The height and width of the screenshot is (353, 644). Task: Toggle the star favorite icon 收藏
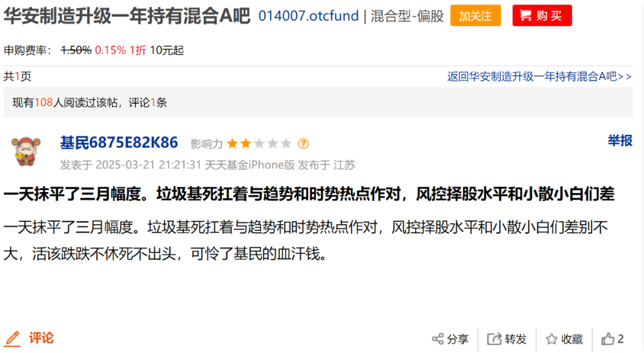(552, 339)
